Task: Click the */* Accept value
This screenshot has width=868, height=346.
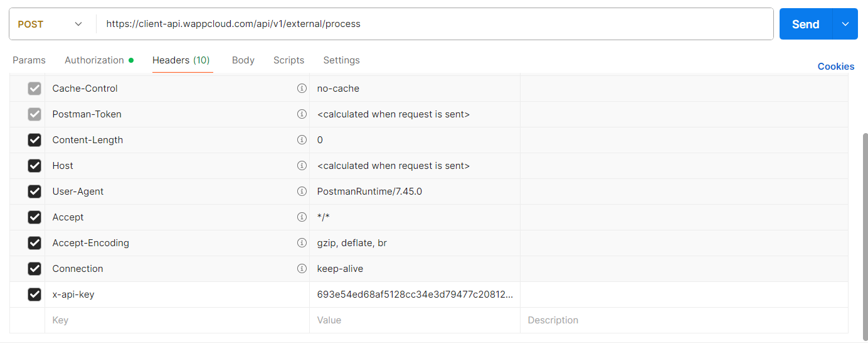Action: (323, 217)
